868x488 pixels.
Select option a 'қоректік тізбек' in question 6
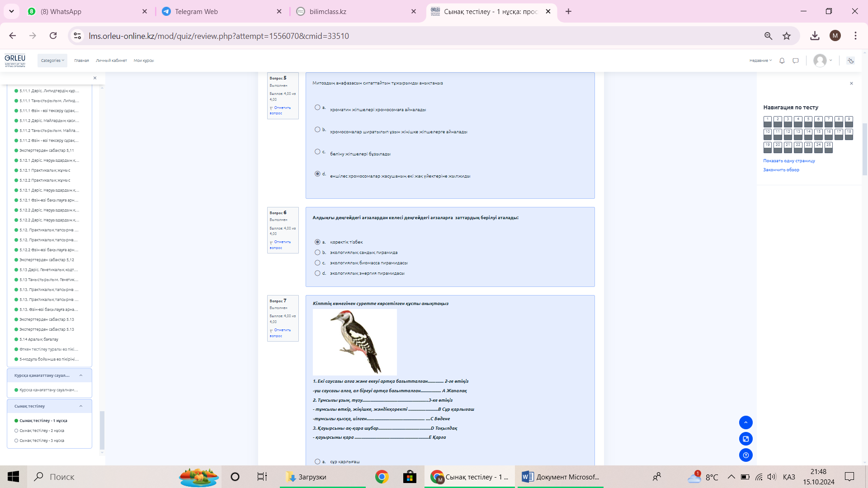317,242
